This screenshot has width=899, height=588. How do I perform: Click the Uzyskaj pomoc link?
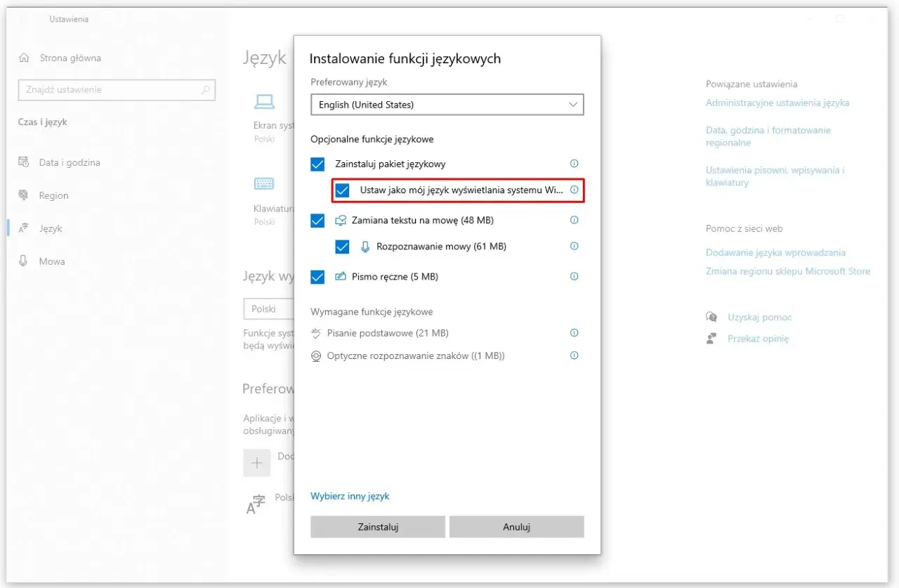[760, 318]
